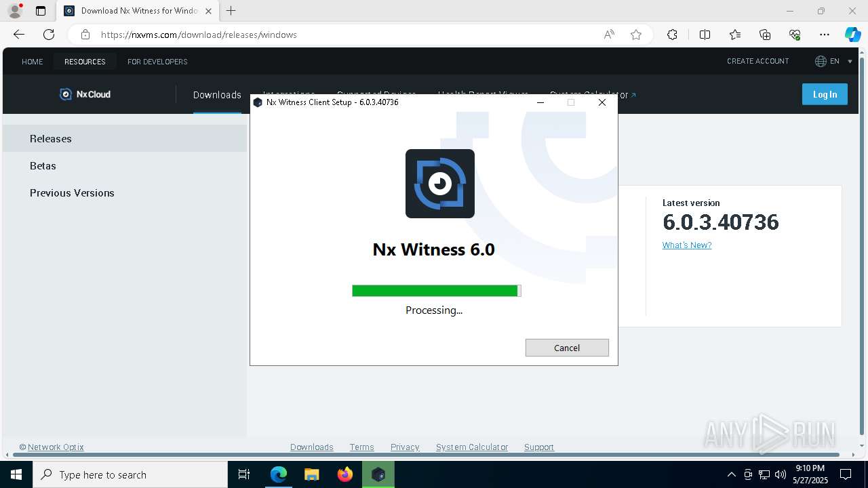
Task: Open the Copilot sidebar icon
Action: (852, 35)
